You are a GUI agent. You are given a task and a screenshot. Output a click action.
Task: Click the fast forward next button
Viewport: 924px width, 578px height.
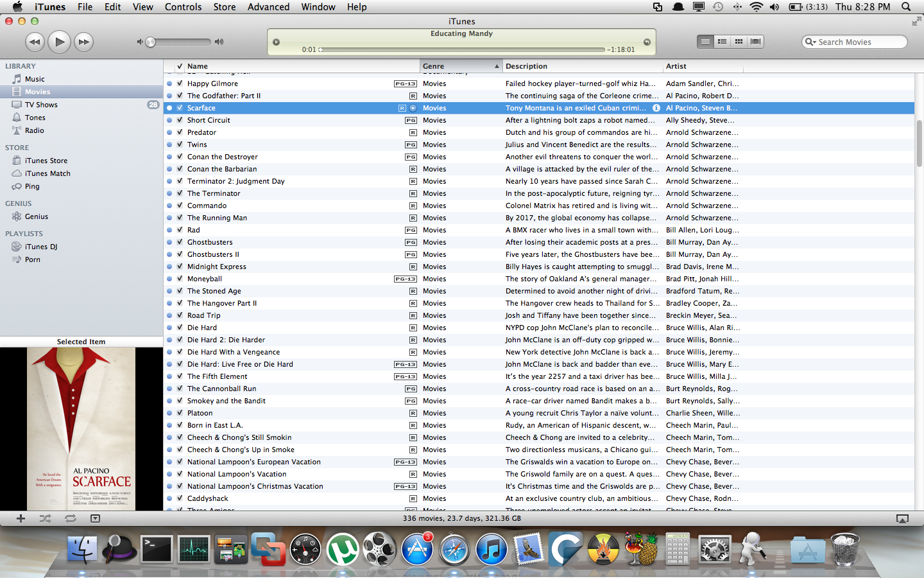[83, 42]
